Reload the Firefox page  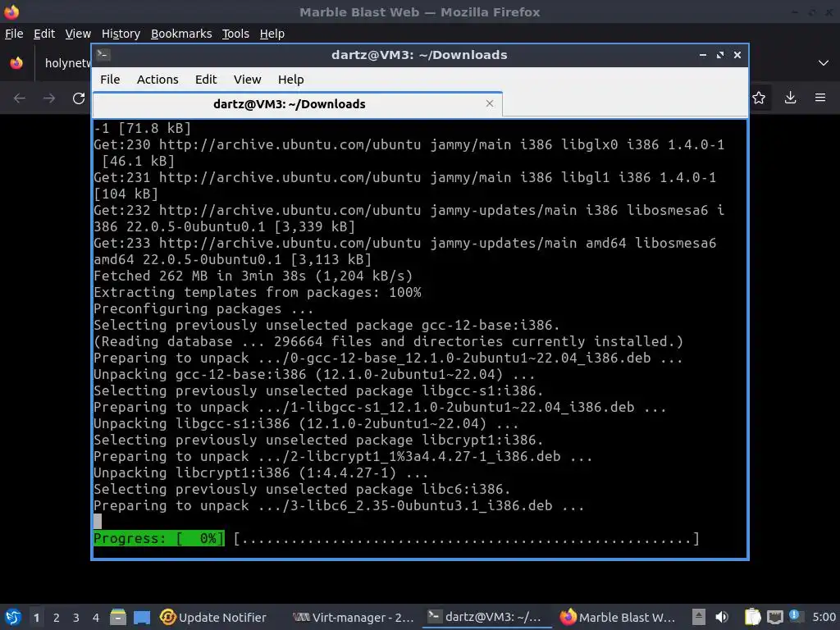[79, 98]
